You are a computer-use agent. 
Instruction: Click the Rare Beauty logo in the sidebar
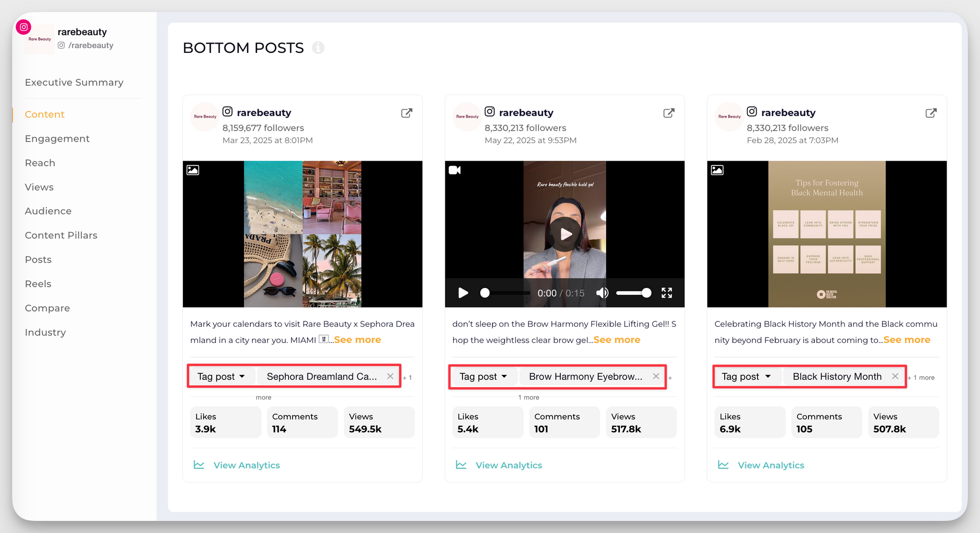(x=40, y=39)
